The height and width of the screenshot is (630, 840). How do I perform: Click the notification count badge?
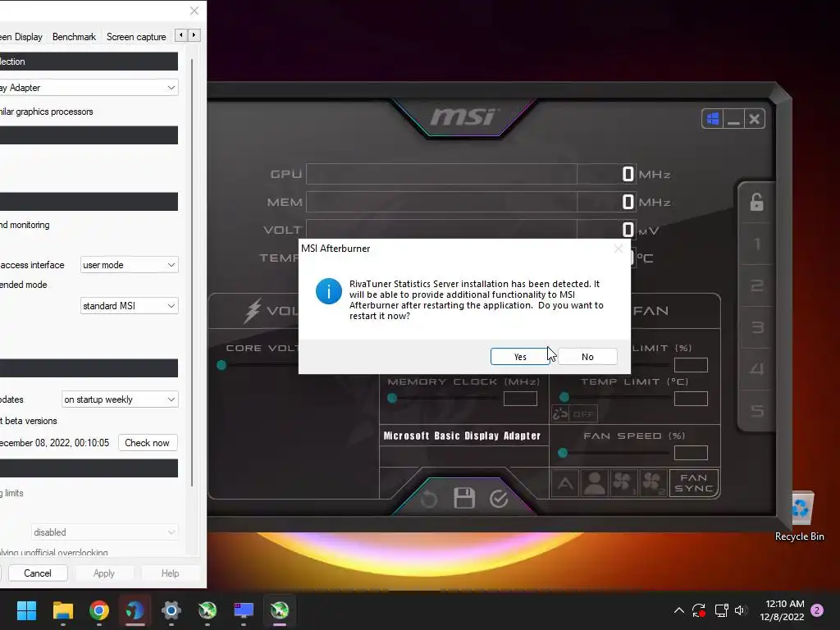(x=817, y=610)
